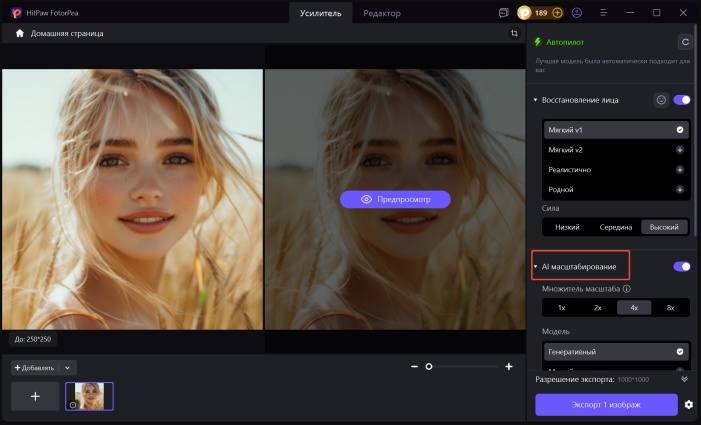The image size is (701, 425).
Task: Download the Родной model
Action: tap(680, 189)
